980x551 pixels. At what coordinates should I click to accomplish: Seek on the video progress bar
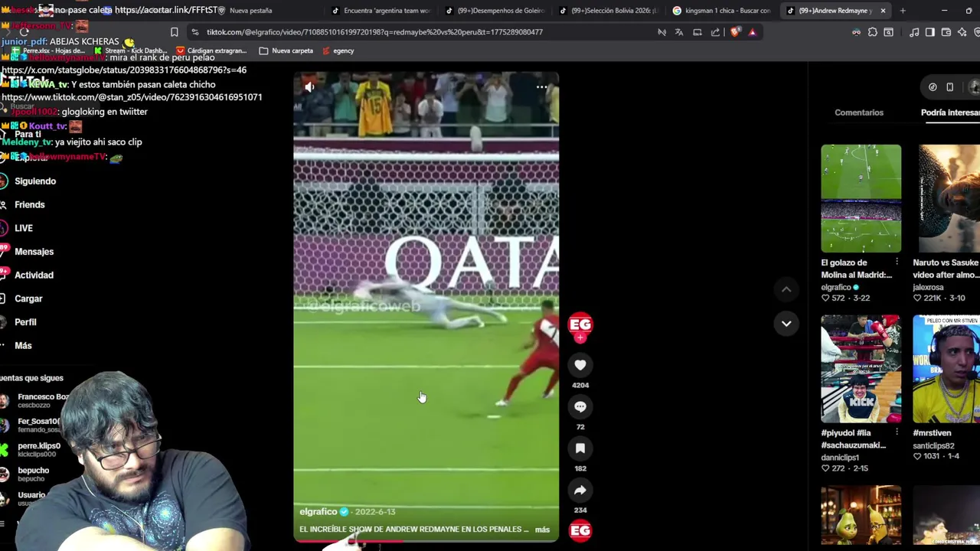(426, 540)
